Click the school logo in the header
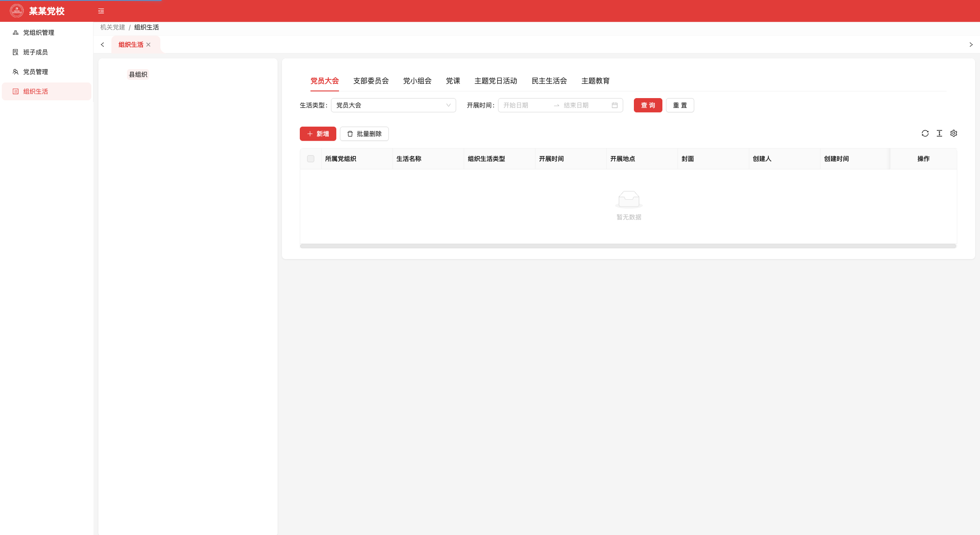Viewport: 980px width, 535px height. 17,11
